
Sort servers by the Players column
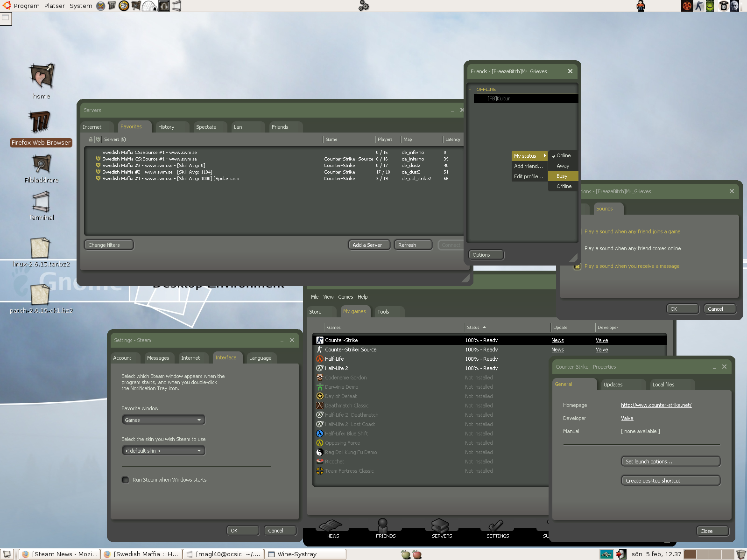tap(385, 140)
